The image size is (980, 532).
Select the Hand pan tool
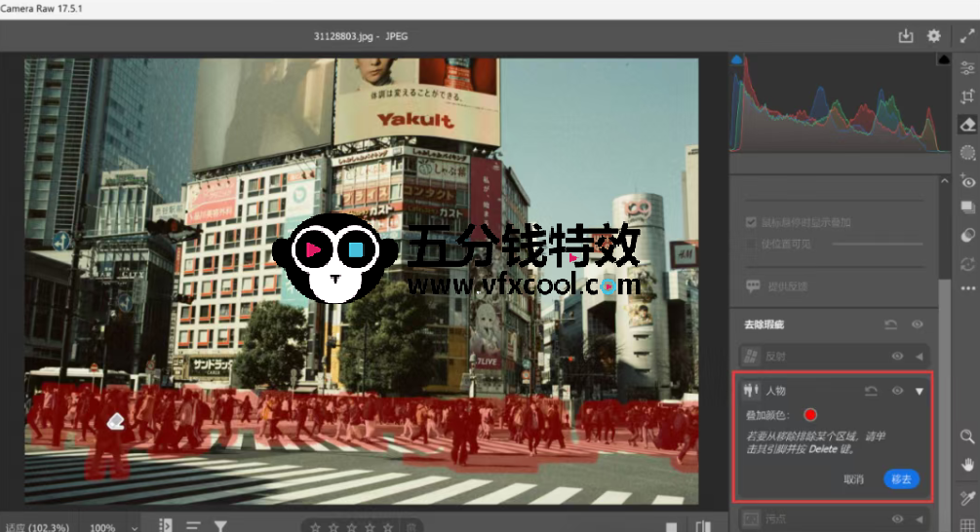coord(967,464)
